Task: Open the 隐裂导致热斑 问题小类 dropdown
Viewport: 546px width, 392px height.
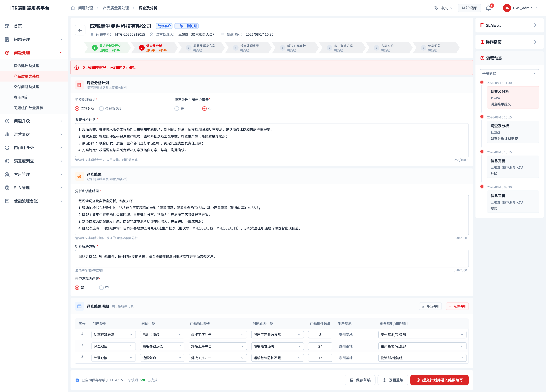Action: coord(162,346)
